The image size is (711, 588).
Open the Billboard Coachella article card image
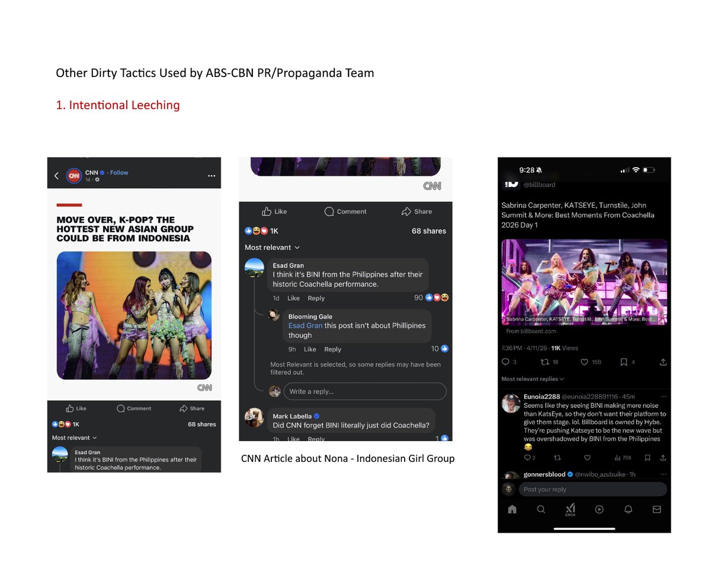[x=584, y=282]
